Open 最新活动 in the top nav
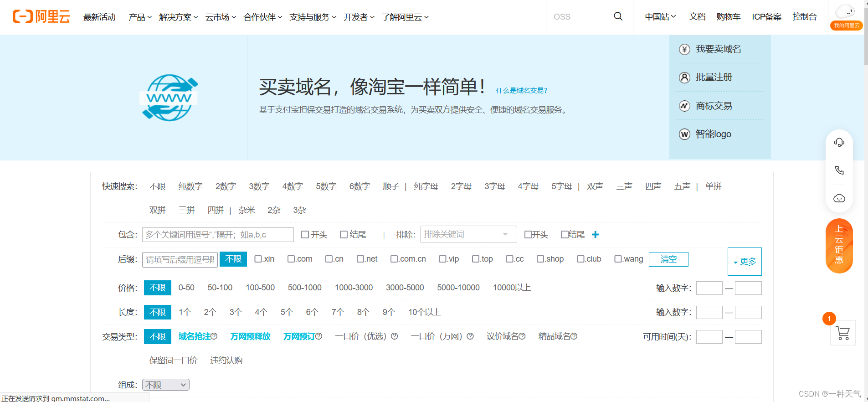Image resolution: width=868 pixels, height=402 pixels. [x=99, y=17]
